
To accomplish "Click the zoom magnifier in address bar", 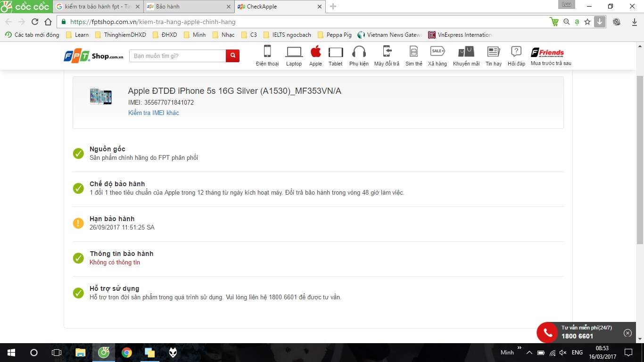I will [567, 22].
